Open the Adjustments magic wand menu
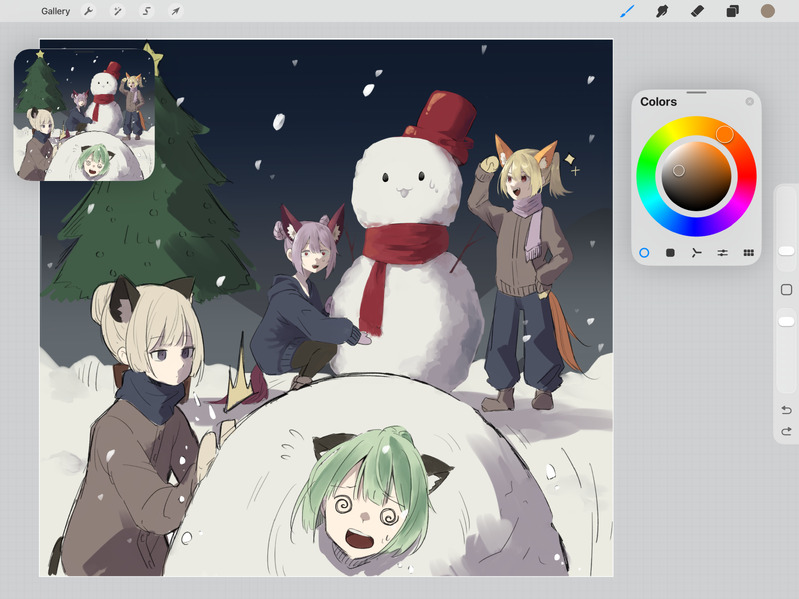The height and width of the screenshot is (599, 799). point(118,11)
